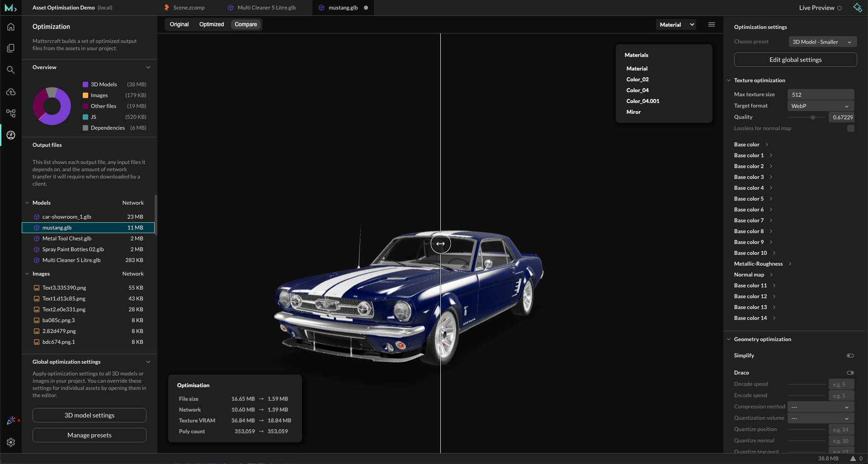Screen dimensions: 868x464
Task: Open the Material view mode dropdown
Action: pos(676,25)
